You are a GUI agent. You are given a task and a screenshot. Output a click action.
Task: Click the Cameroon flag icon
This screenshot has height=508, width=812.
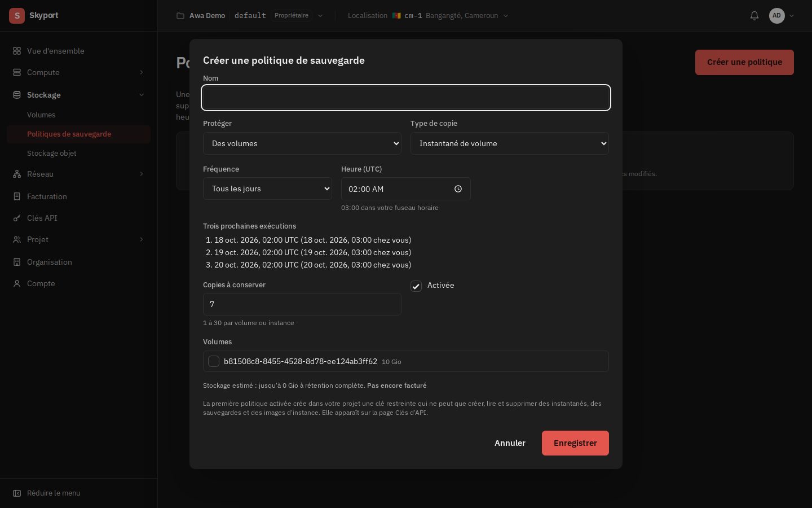[x=396, y=16]
